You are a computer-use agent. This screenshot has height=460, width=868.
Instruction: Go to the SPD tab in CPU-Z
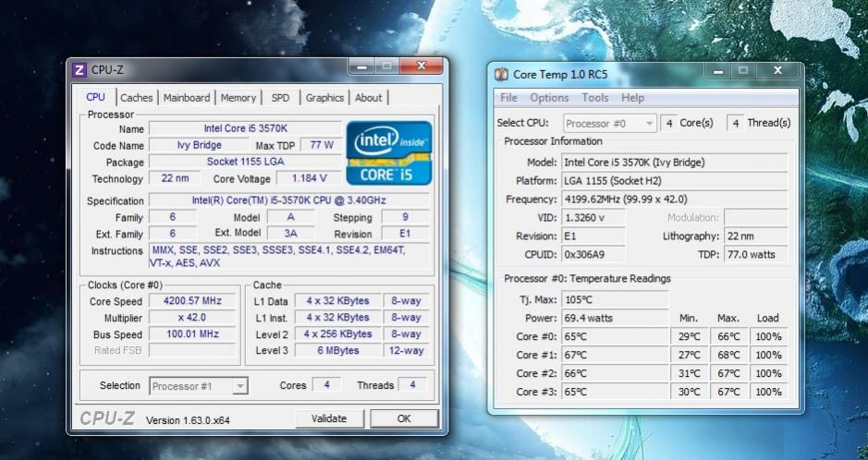pos(280,98)
